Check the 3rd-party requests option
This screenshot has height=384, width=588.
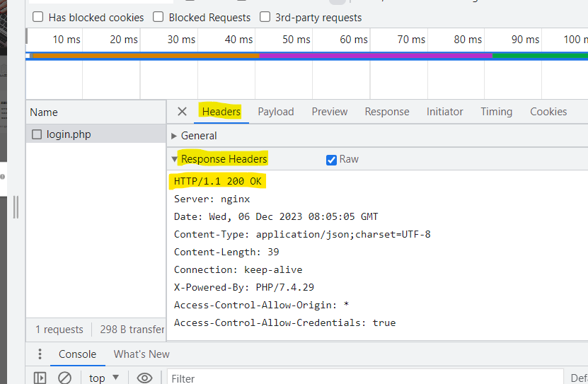click(265, 17)
